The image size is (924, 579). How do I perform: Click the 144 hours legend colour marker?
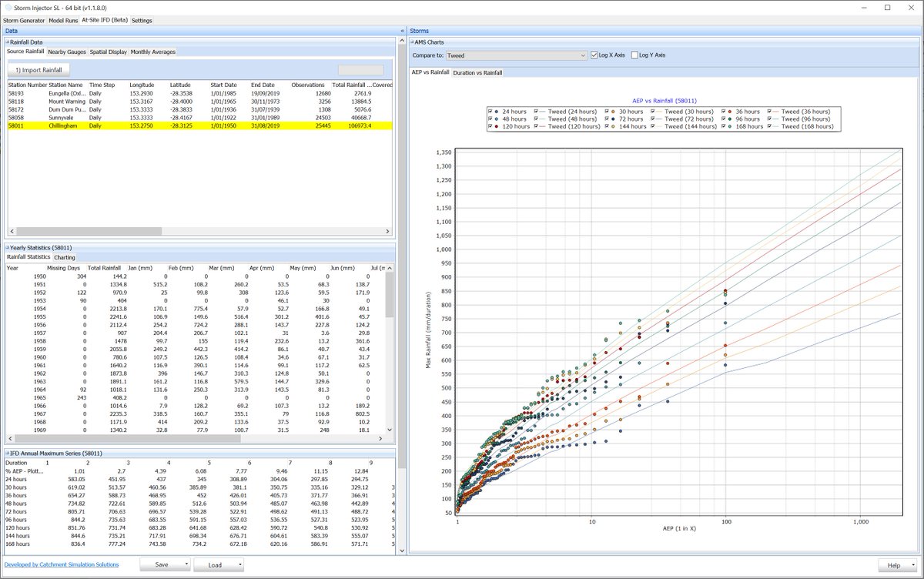click(x=614, y=126)
